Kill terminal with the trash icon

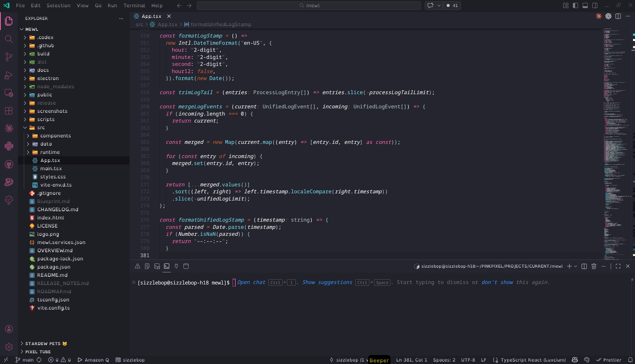(x=594, y=266)
